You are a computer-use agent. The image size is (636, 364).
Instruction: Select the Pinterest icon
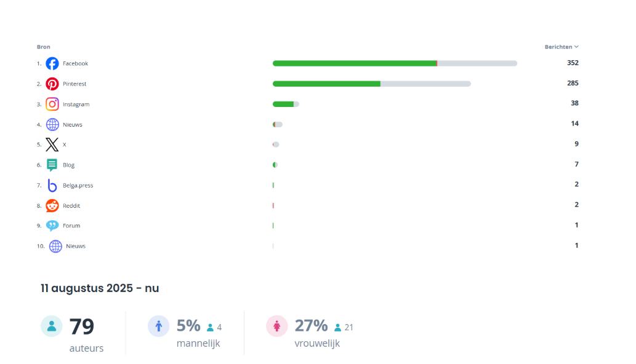[52, 83]
